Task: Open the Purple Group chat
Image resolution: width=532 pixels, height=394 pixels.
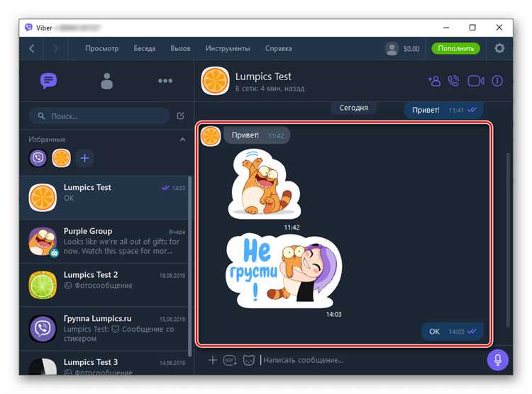Action: [x=105, y=241]
